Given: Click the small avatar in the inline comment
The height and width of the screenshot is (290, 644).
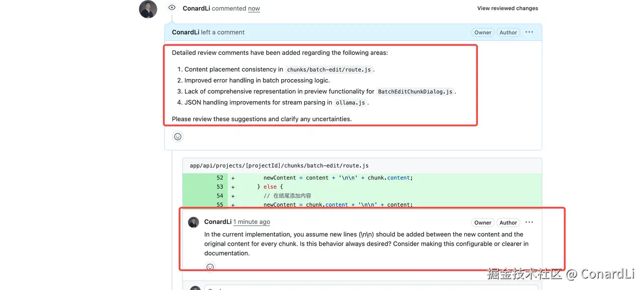Looking at the screenshot, I should click(194, 223).
